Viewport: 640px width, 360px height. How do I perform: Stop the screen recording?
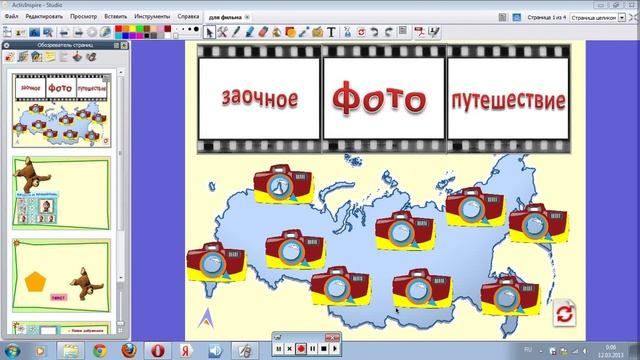323,349
